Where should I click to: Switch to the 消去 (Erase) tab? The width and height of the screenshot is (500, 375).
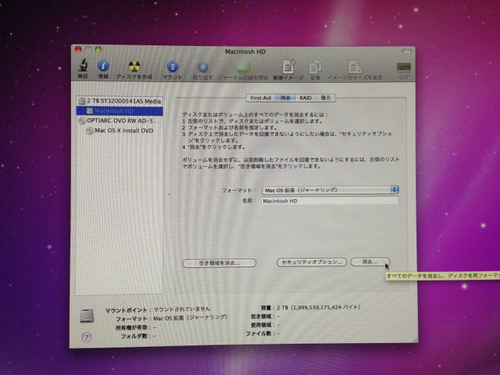285,98
